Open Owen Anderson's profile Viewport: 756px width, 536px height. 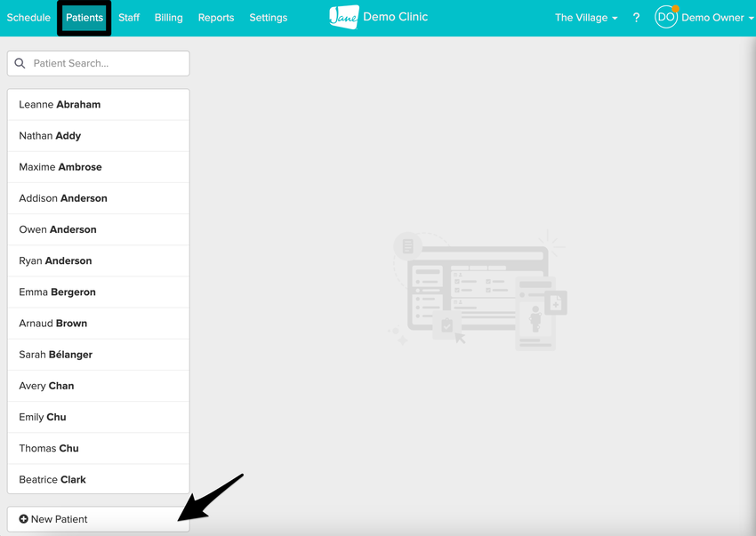point(99,230)
